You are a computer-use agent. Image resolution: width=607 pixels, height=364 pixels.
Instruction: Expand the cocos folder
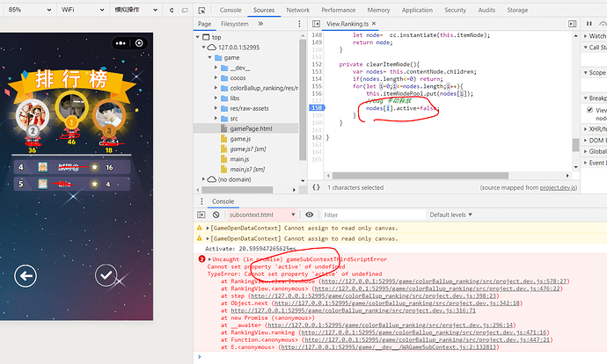point(216,77)
